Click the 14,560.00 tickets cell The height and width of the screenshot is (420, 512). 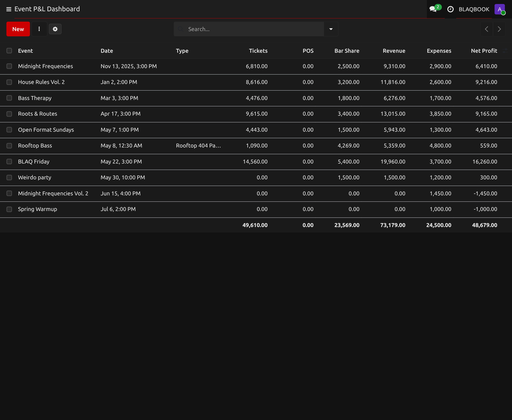[255, 161]
